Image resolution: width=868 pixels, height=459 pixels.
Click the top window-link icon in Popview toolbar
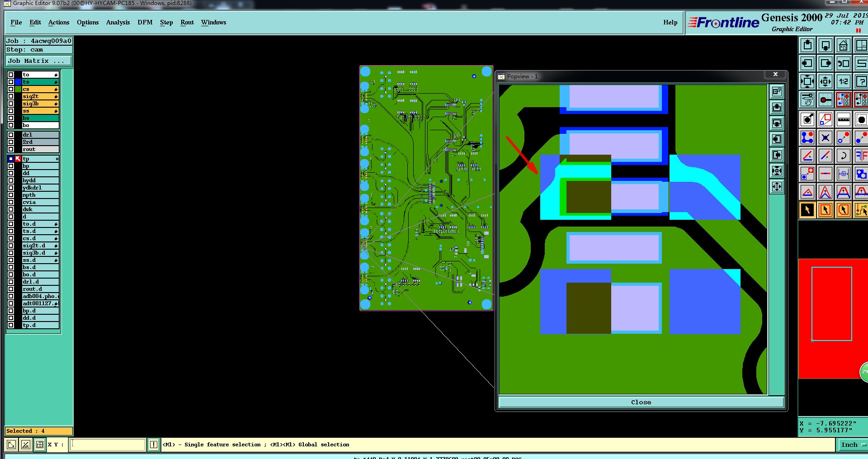click(777, 91)
